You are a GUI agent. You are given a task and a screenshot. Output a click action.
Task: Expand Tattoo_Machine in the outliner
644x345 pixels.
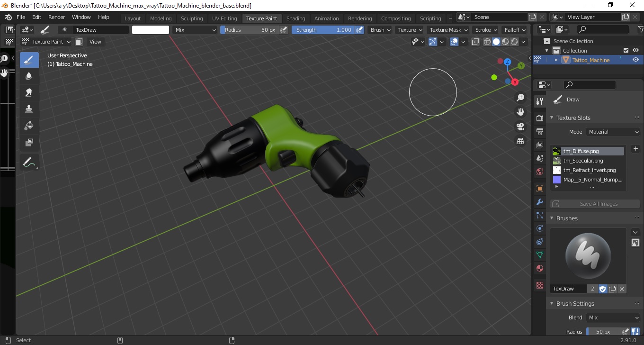[556, 60]
